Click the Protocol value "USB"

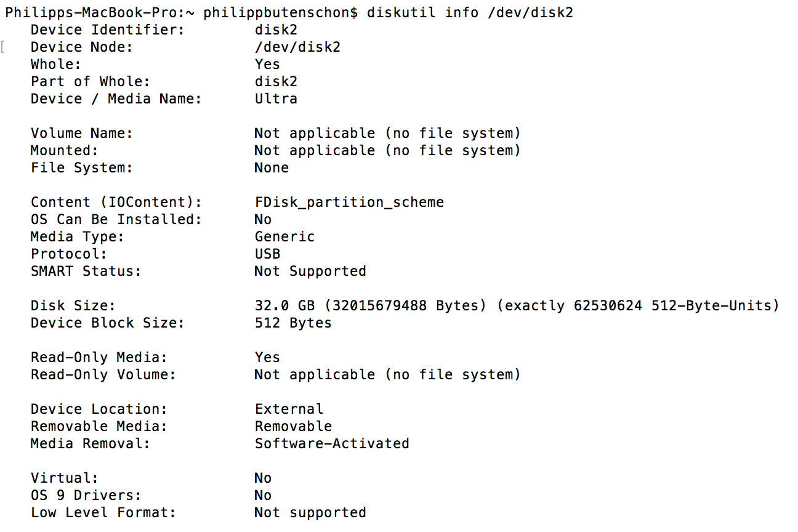(x=267, y=254)
